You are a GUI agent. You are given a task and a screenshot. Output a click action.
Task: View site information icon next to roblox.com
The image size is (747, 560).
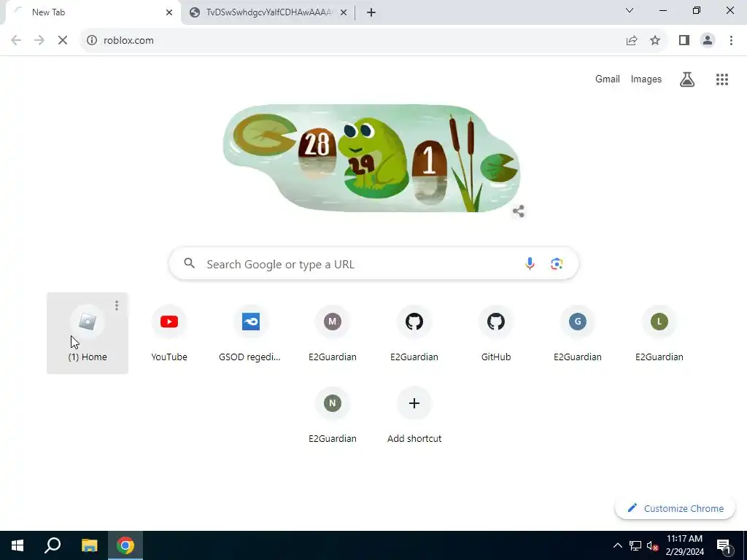coord(91,41)
